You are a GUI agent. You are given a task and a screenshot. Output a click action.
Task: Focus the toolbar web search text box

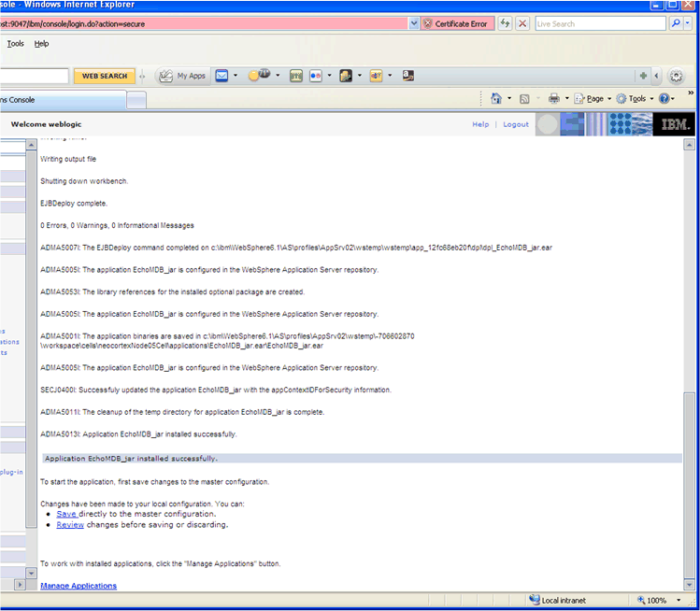[x=34, y=76]
